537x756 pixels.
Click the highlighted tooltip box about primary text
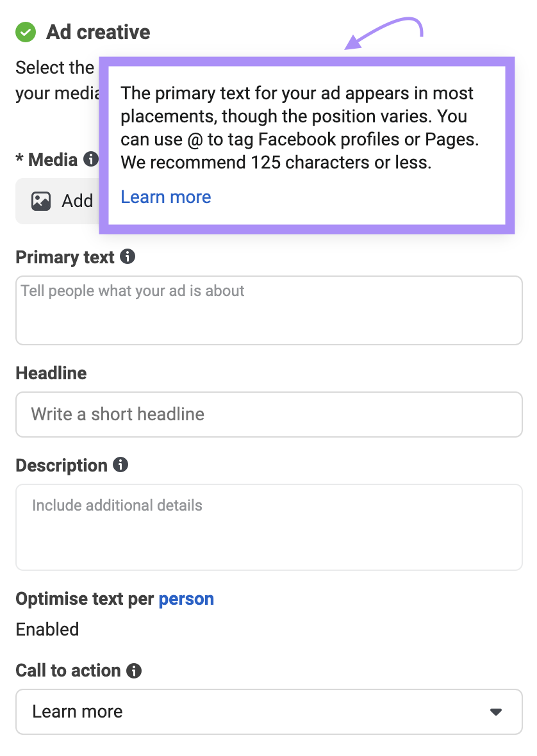[306, 144]
